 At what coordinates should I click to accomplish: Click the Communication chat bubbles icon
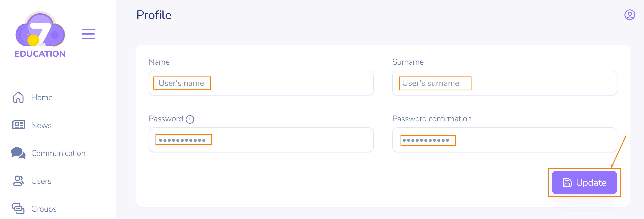tap(18, 153)
